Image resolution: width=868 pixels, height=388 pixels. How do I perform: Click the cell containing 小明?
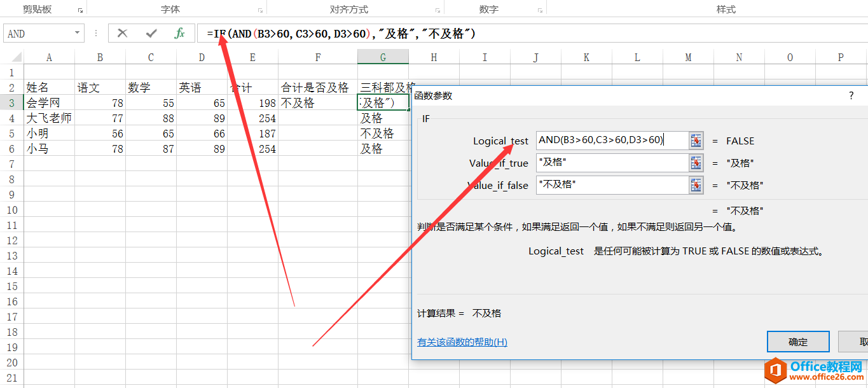(49, 134)
